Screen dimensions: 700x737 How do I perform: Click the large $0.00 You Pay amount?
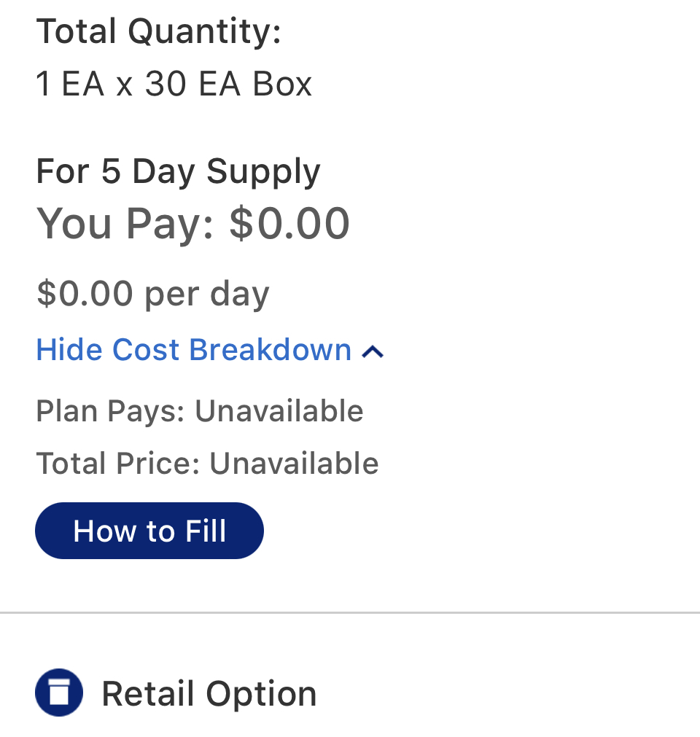pyautogui.click(x=289, y=224)
